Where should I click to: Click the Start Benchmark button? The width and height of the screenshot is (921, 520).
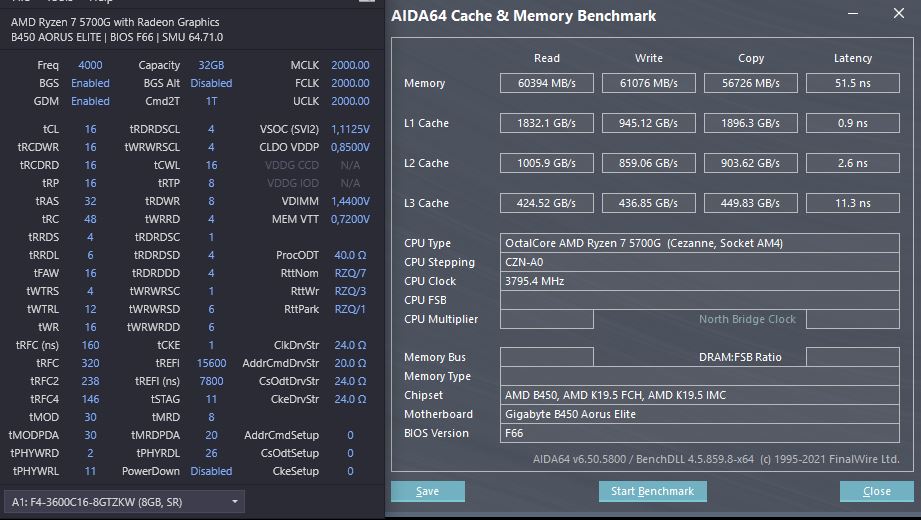coord(653,491)
